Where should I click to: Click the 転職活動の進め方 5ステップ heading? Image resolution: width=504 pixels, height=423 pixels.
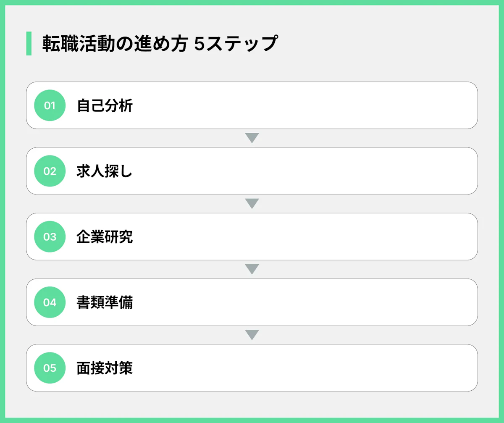coord(160,44)
